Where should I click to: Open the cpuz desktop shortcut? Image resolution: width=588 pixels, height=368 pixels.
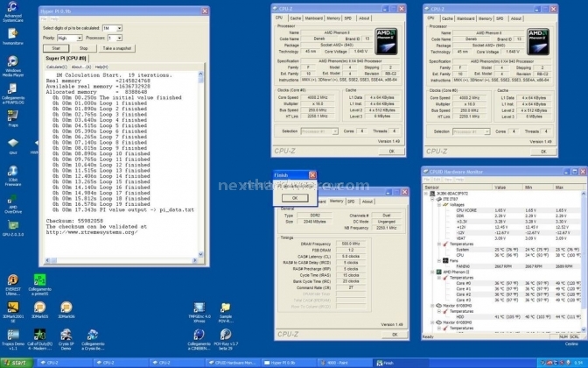pyautogui.click(x=13, y=145)
